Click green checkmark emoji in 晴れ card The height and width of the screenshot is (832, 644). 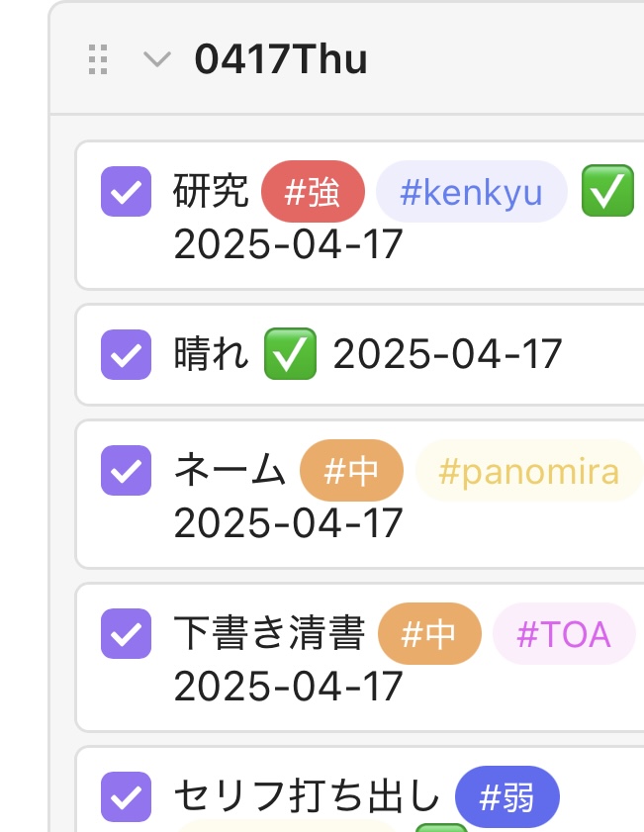click(290, 354)
